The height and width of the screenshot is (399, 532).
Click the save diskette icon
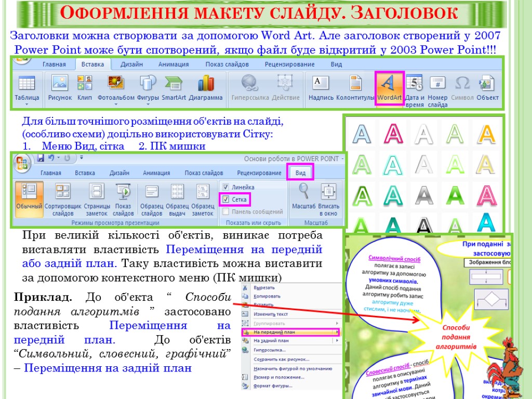point(41,158)
